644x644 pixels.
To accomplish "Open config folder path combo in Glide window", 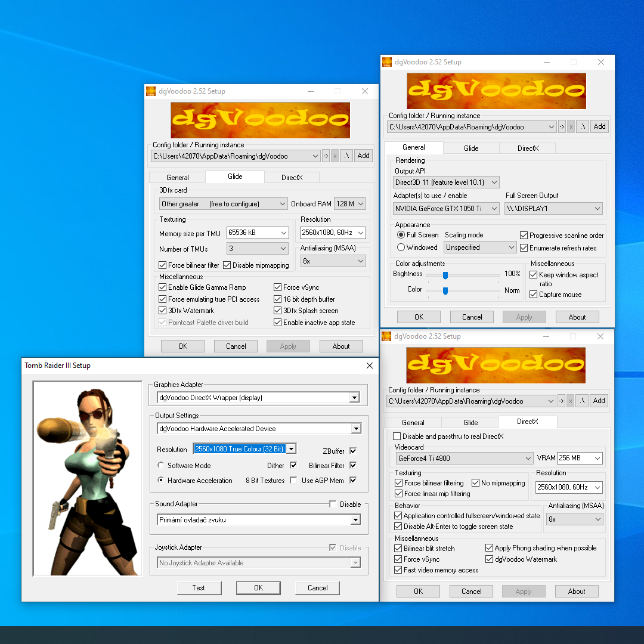I will tap(236, 156).
